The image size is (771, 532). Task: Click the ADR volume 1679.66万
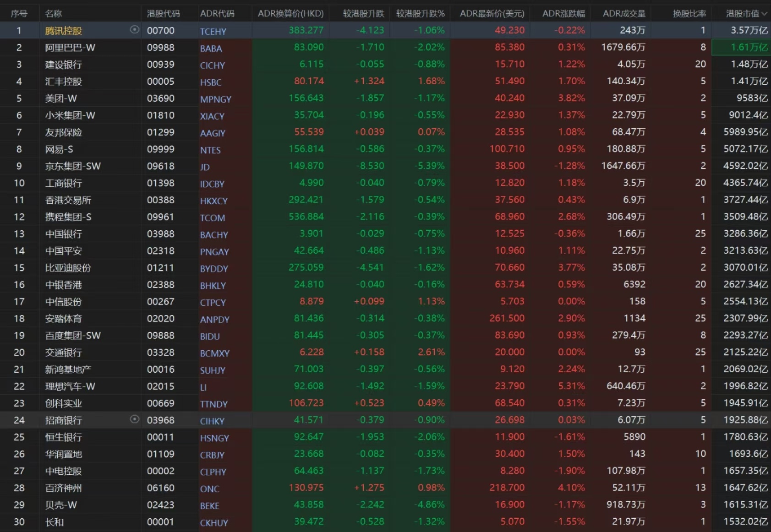coord(623,47)
